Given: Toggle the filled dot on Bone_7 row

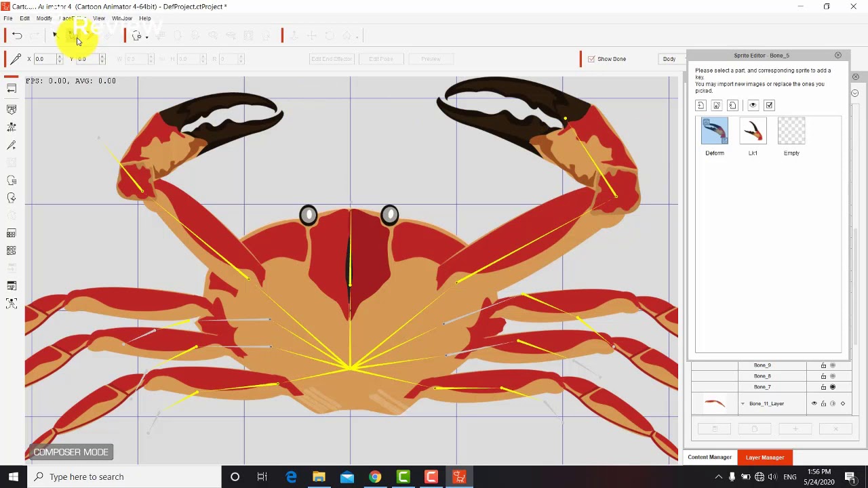Looking at the screenshot, I should pyautogui.click(x=833, y=387).
